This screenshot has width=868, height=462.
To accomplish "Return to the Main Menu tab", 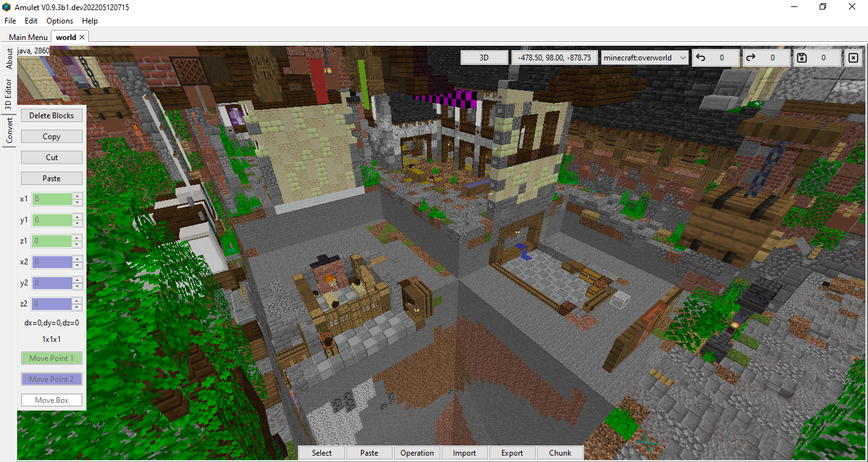I will click(27, 37).
